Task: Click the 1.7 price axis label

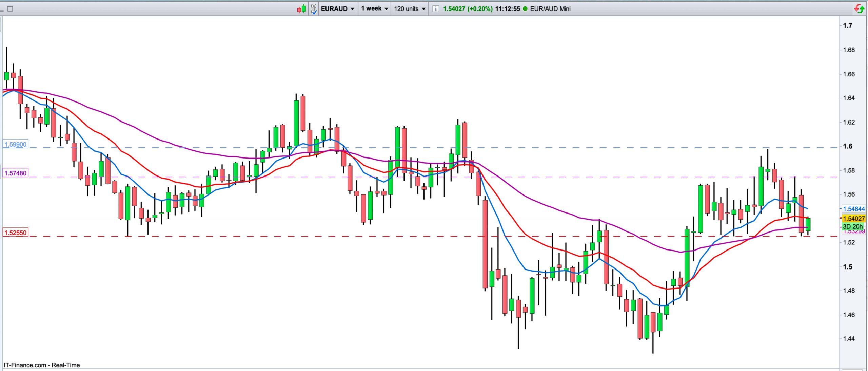Action: [848, 25]
